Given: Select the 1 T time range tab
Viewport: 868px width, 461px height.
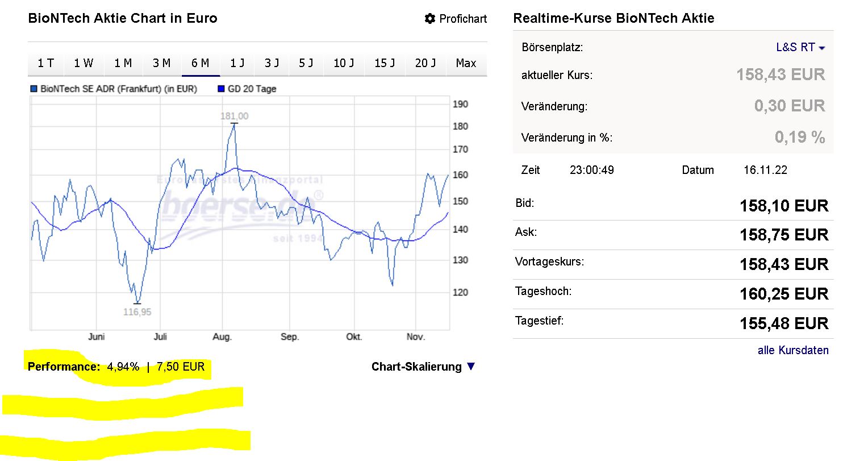Looking at the screenshot, I should [x=46, y=63].
